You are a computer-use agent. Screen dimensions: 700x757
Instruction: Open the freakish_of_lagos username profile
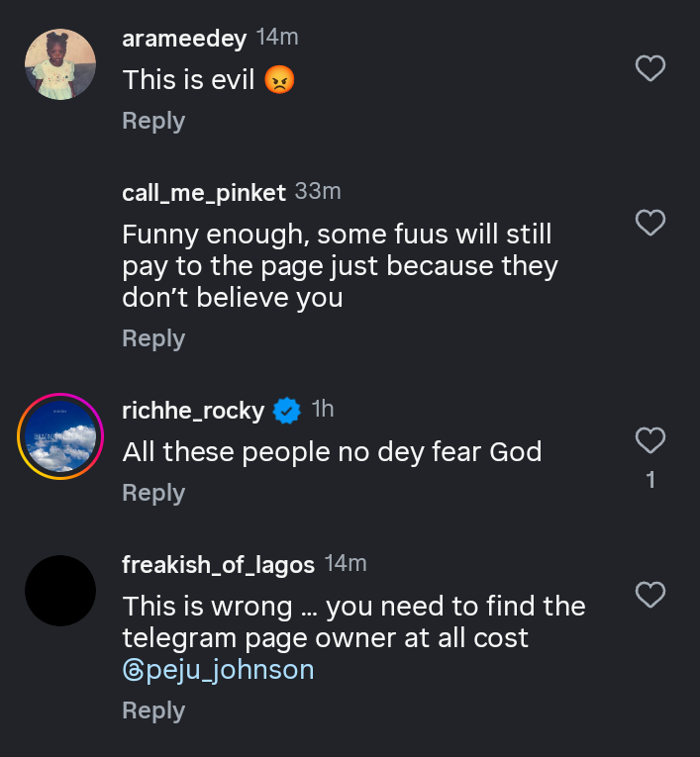pos(218,565)
